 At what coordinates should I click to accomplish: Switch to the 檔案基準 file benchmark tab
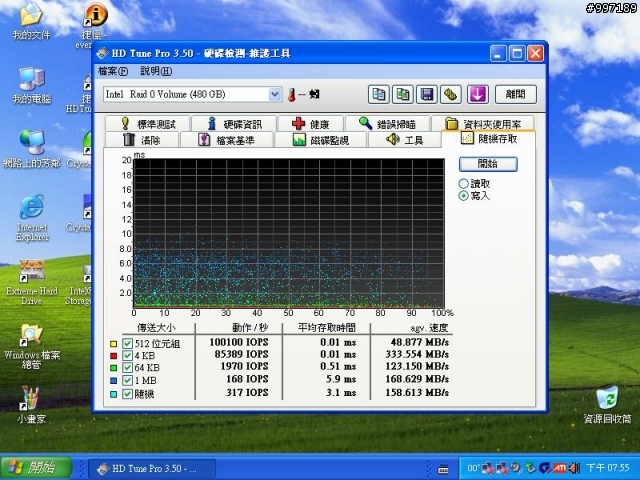click(227, 140)
